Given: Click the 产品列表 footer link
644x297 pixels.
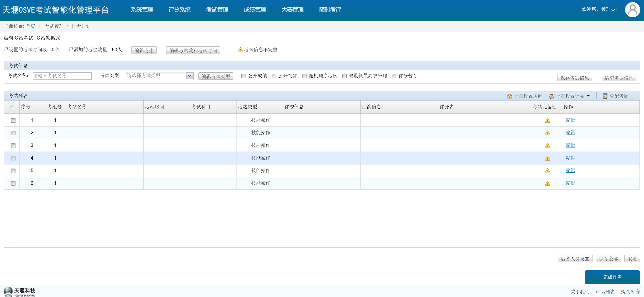Looking at the screenshot, I should coord(605,292).
